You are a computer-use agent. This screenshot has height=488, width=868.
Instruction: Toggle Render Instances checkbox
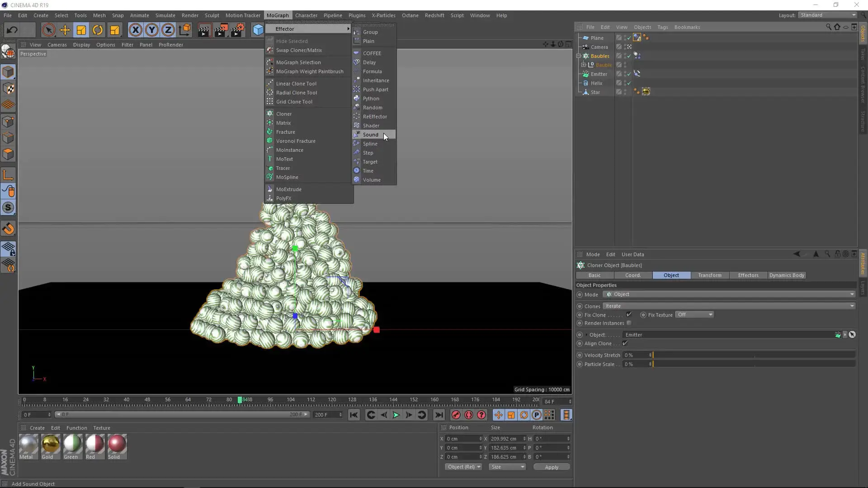(629, 323)
